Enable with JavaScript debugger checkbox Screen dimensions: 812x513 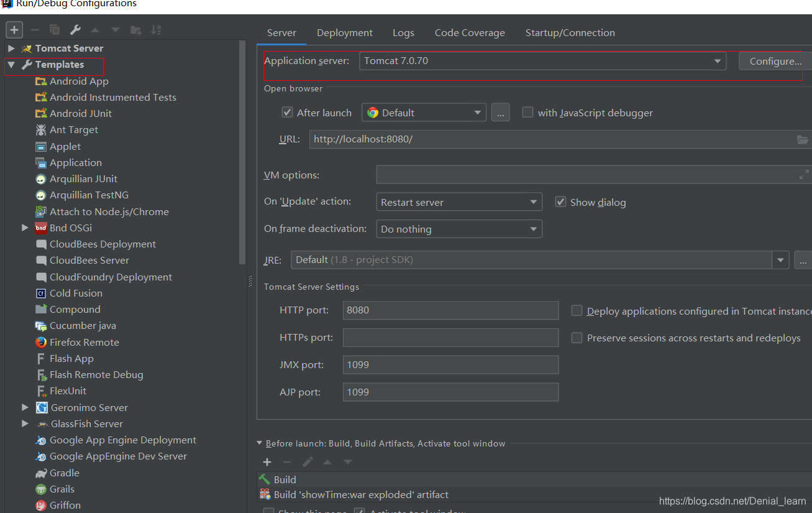tap(527, 113)
